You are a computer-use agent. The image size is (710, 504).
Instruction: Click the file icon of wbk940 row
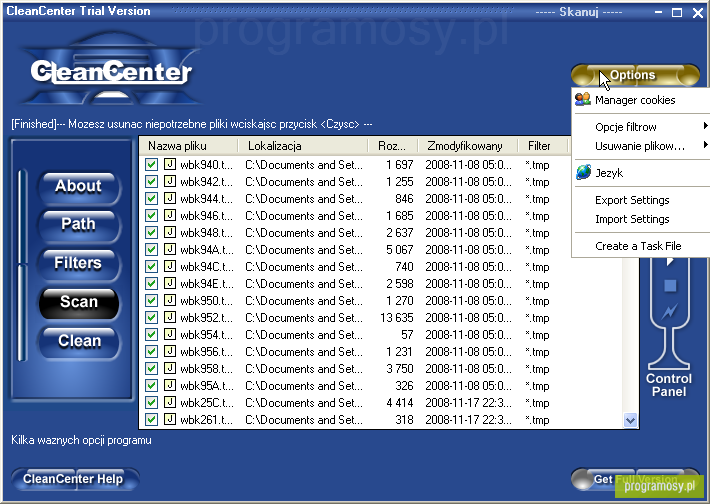pos(170,164)
